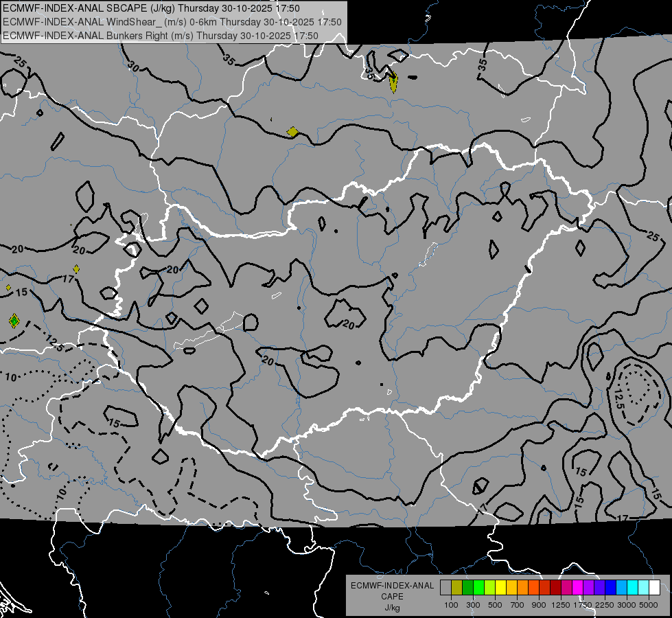
Task: Click the Bunkers Right title line
Action: [161, 36]
